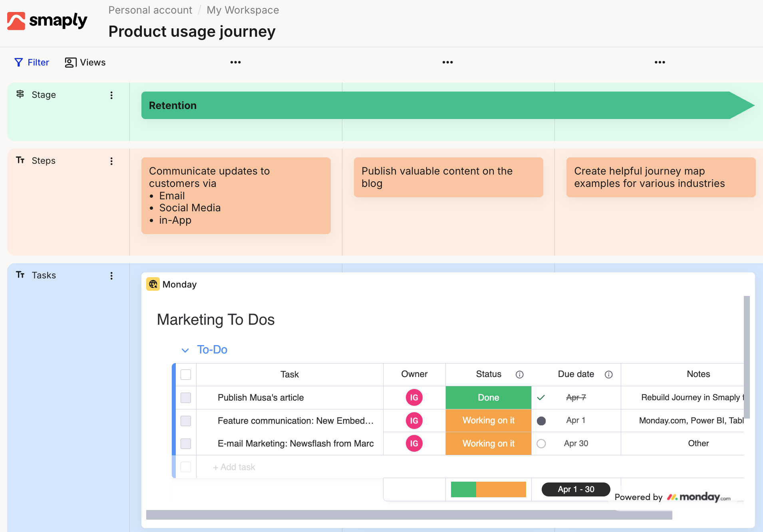Click the Tasks lane text icon

click(x=20, y=275)
